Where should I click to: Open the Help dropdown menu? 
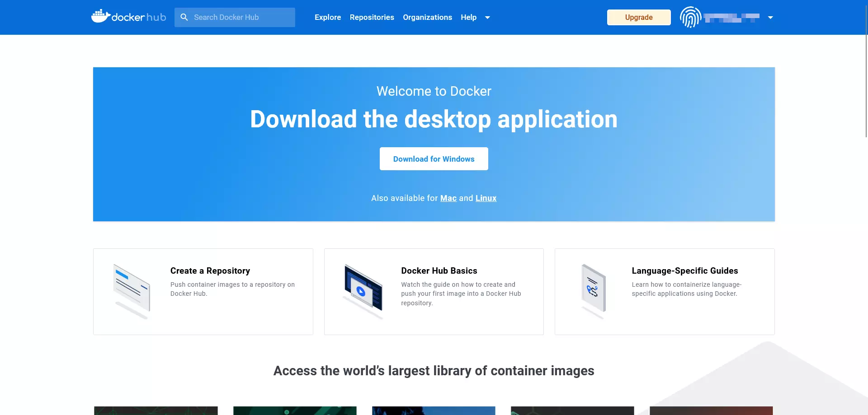469,17
